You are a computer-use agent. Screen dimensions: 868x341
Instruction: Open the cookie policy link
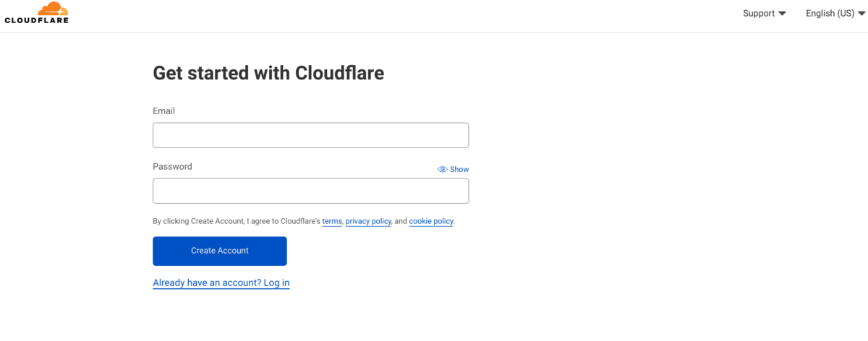coord(431,221)
